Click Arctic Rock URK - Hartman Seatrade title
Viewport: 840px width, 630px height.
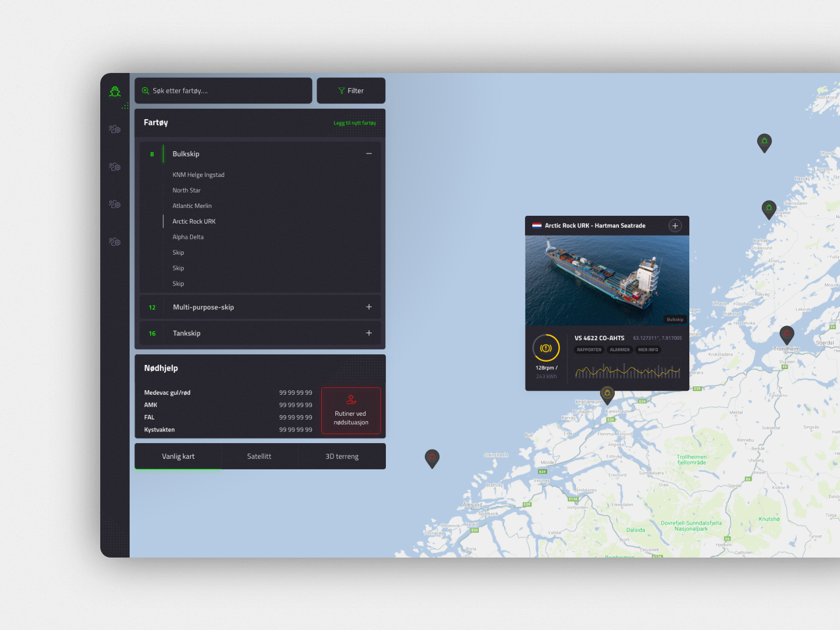595,226
